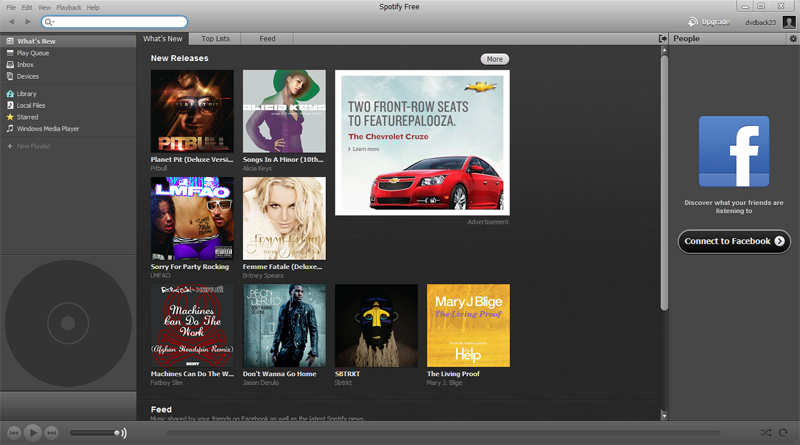Open People panel settings gear
This screenshot has width=800, height=445.
[793, 39]
